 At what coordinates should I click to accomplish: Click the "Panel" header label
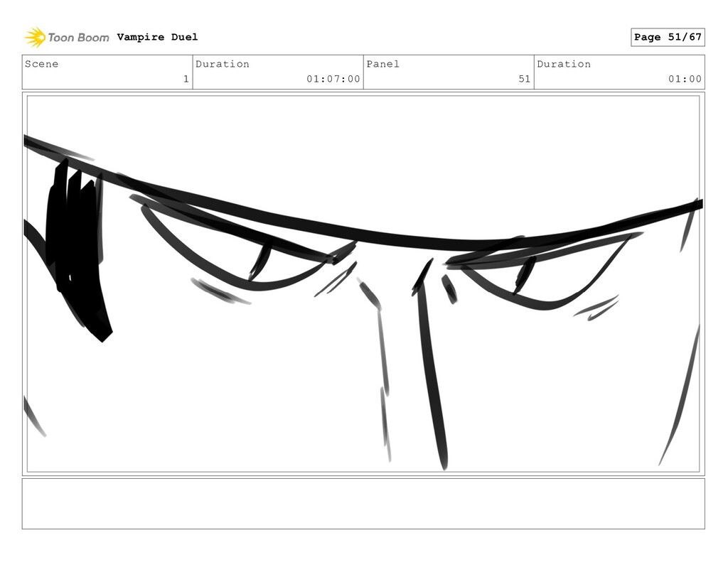pos(383,64)
